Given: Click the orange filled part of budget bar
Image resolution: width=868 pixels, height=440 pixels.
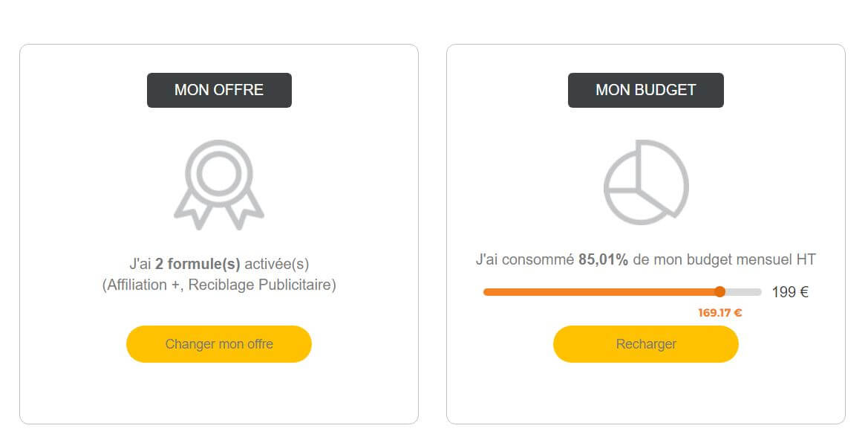Looking at the screenshot, I should coord(594,292).
